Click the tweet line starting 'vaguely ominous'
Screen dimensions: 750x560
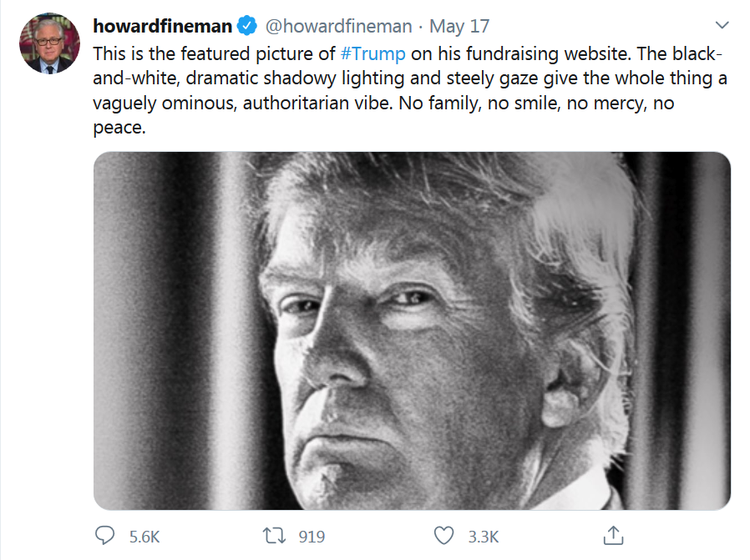coord(383,103)
